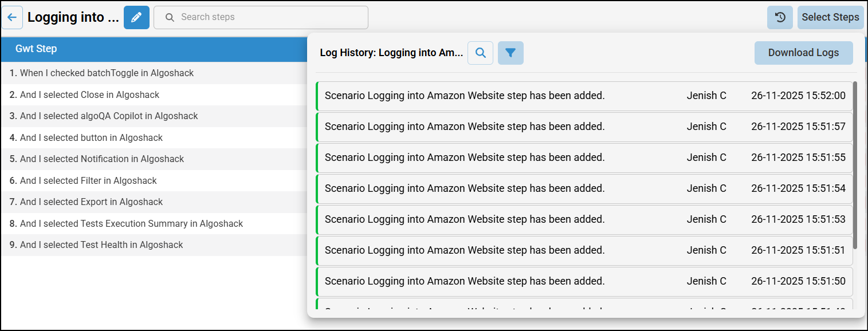
Task: Focus the Search steps input field
Action: (269, 17)
